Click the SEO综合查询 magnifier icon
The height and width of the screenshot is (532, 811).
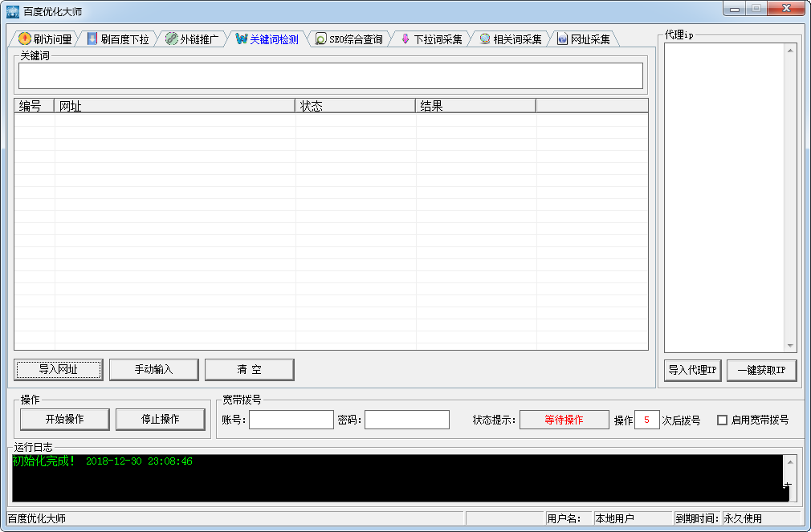320,39
